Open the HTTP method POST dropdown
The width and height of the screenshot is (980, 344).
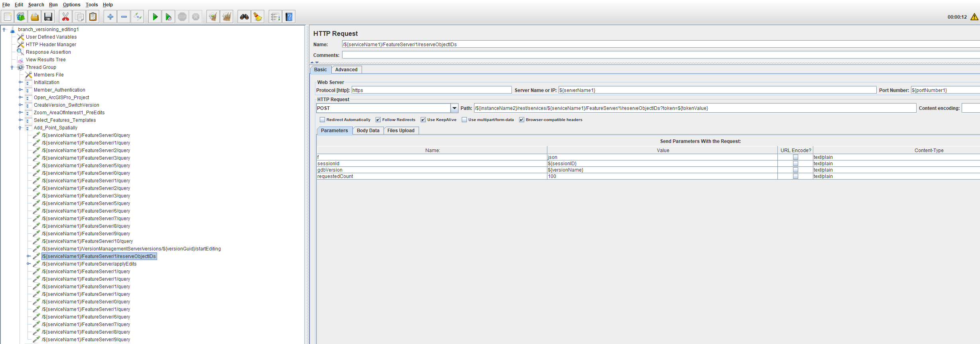[454, 108]
